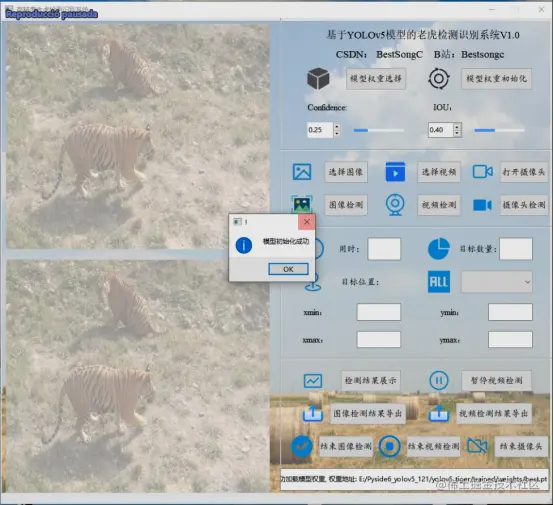This screenshot has height=505, width=554.
Task: Click the picture icon beside 选择图像
Action: coord(302,172)
